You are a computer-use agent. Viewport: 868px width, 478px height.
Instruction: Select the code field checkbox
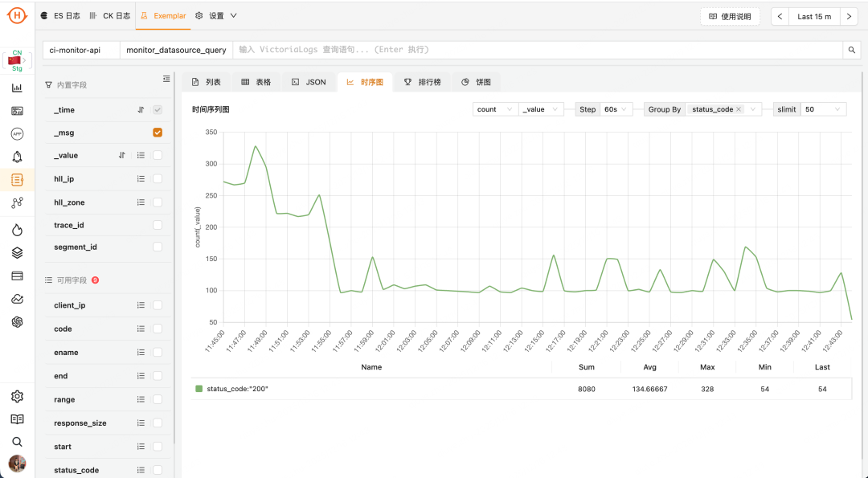pos(158,329)
